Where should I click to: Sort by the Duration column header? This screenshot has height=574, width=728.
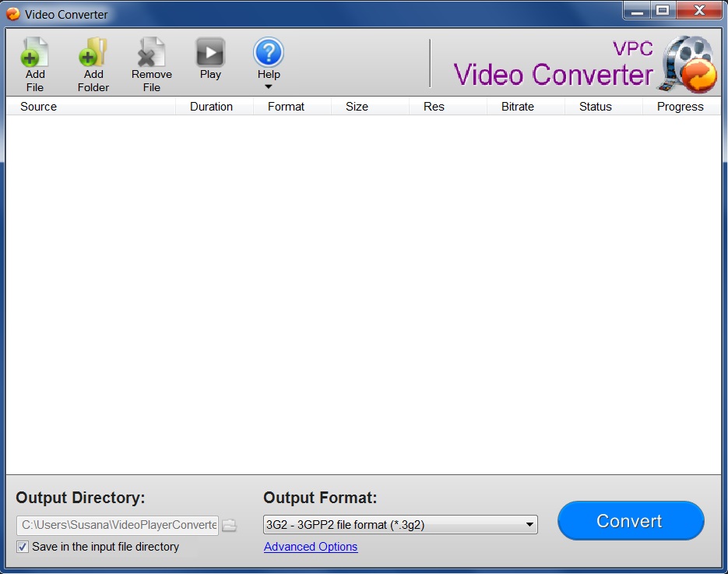[x=214, y=107]
